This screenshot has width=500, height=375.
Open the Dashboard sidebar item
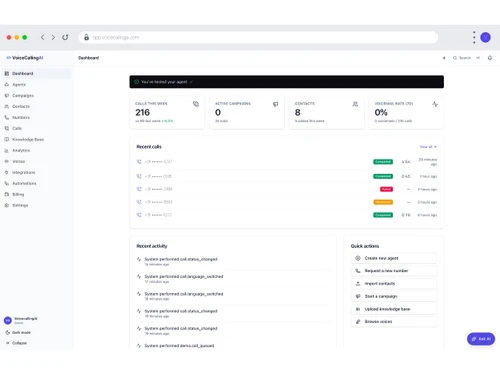click(36, 73)
